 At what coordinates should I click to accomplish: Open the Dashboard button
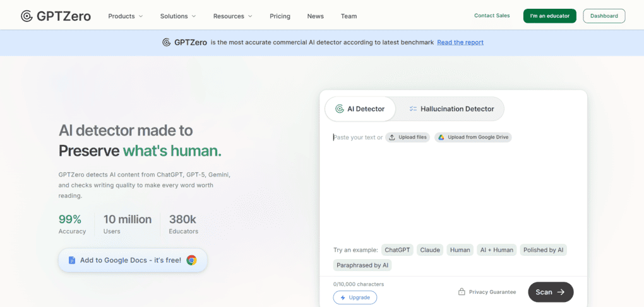point(604,16)
